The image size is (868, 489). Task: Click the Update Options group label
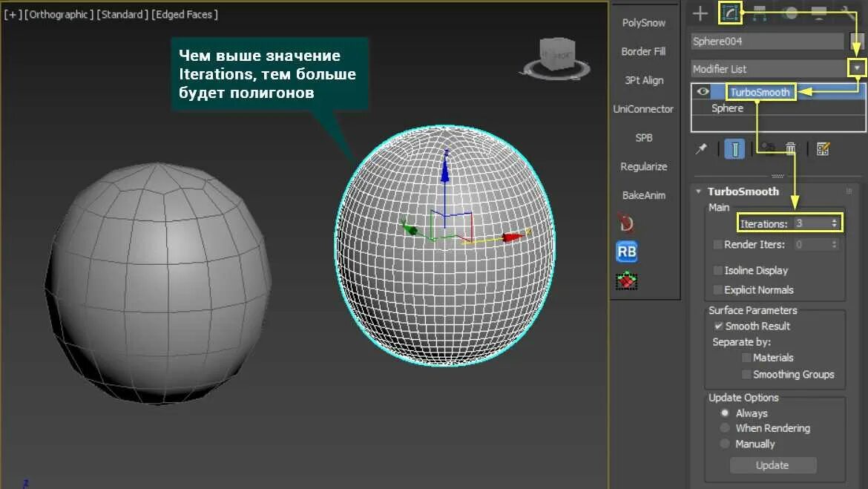click(x=743, y=398)
